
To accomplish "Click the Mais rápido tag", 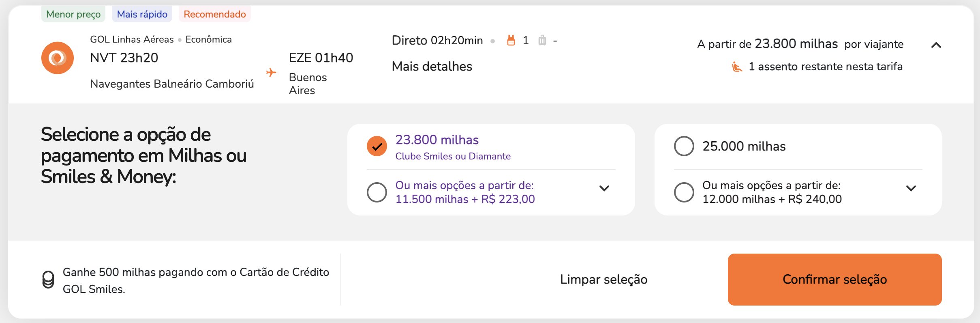I will [142, 14].
